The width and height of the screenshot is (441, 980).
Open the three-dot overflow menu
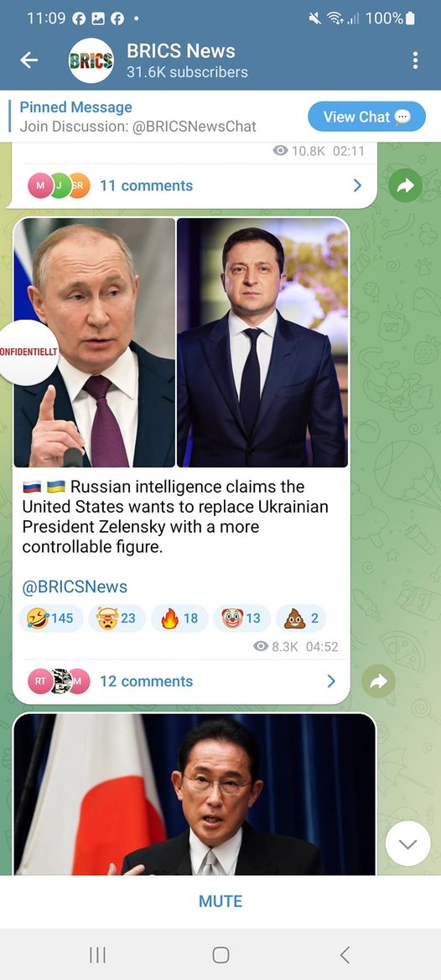[415, 60]
